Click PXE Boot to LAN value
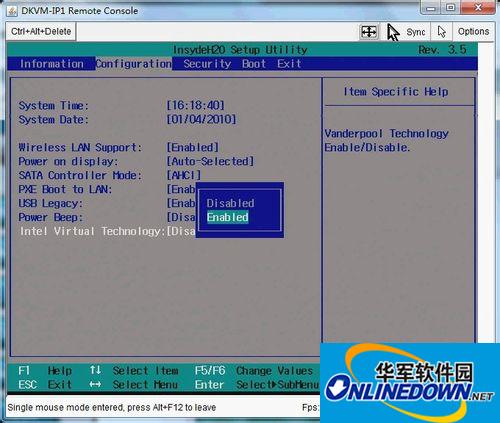 [x=181, y=189]
